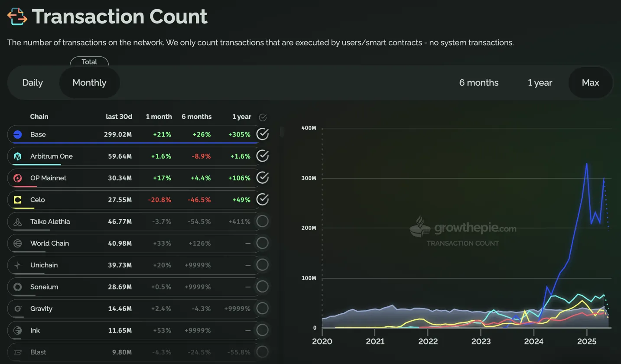
Task: Click the Base chain logo icon
Action: pos(18,135)
